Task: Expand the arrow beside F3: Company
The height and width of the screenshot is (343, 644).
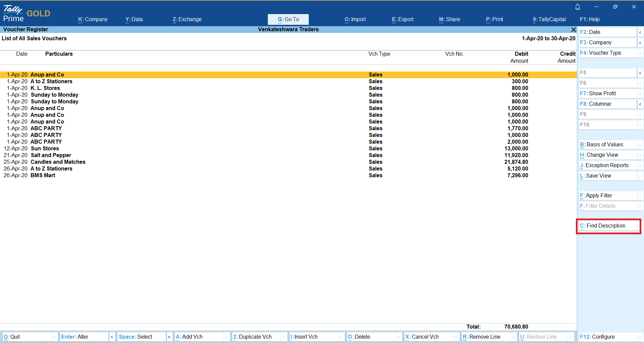Action: 640,43
